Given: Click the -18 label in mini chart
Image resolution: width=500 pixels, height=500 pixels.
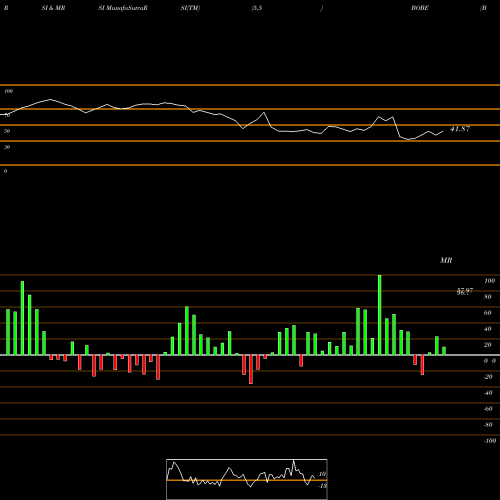Looking at the screenshot, I should coord(322,486).
